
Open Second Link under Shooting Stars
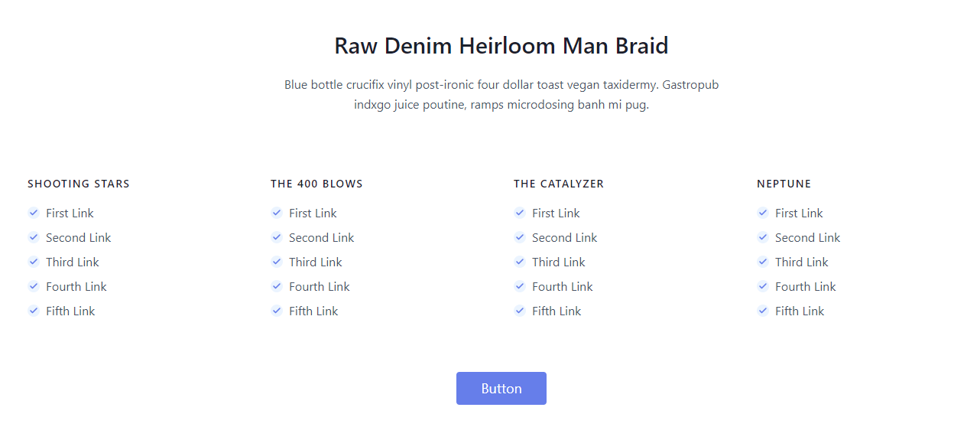(78, 238)
